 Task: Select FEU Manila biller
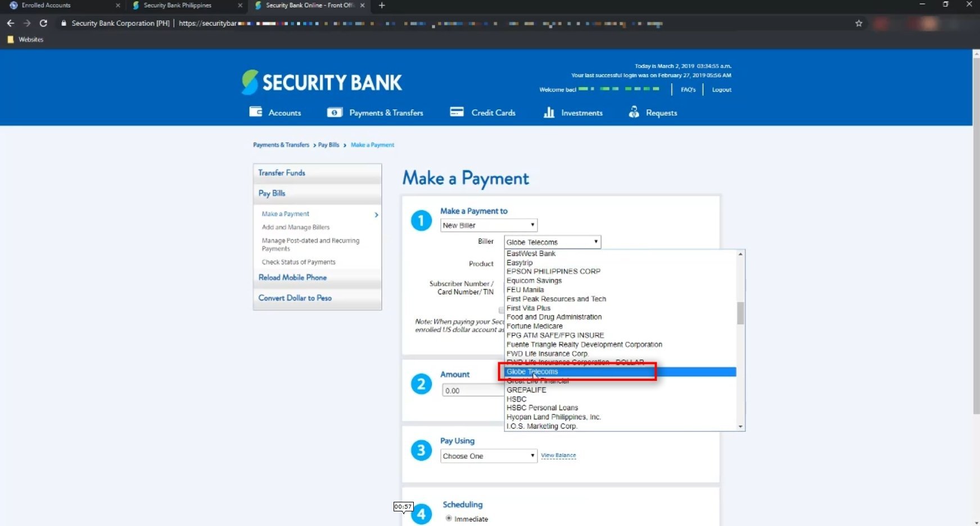[620, 290]
